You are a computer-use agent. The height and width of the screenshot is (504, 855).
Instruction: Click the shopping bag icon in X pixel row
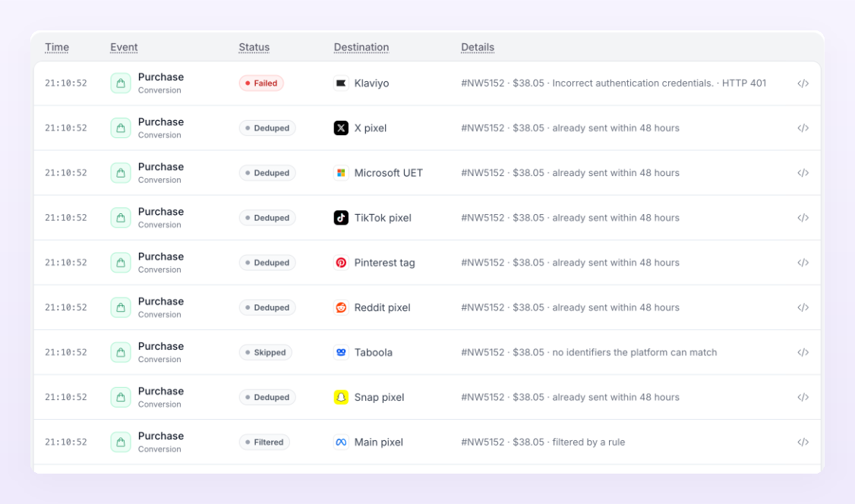(x=121, y=128)
